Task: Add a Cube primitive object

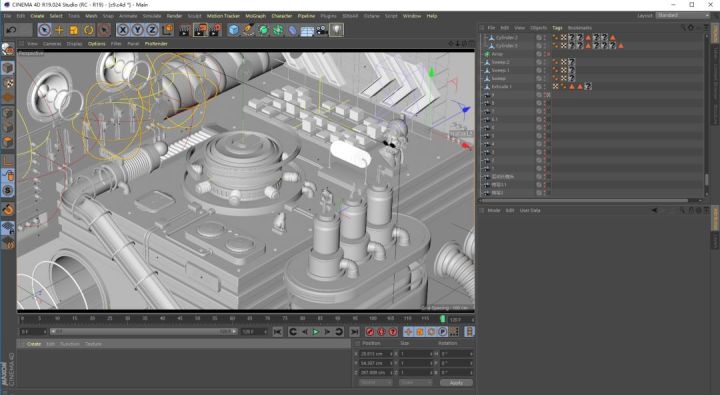Action: 234,30
